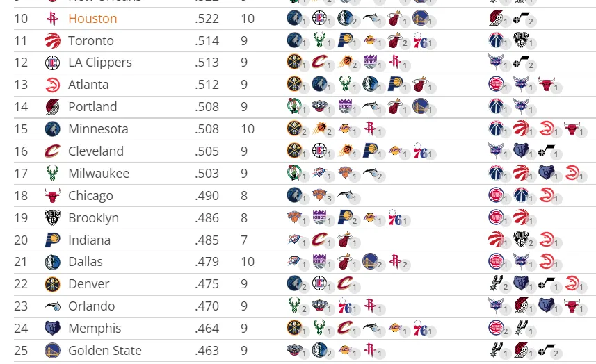Click the Minnesota Timberwolves logo in row 15
The width and height of the screenshot is (596, 364).
click(52, 129)
